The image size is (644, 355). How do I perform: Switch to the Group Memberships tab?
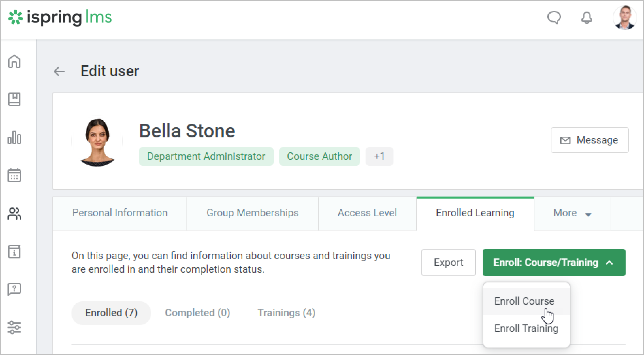coord(252,213)
